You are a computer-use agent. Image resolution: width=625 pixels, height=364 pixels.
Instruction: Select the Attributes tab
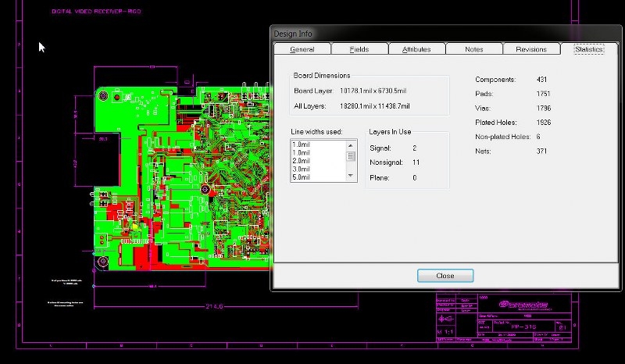pyautogui.click(x=416, y=49)
